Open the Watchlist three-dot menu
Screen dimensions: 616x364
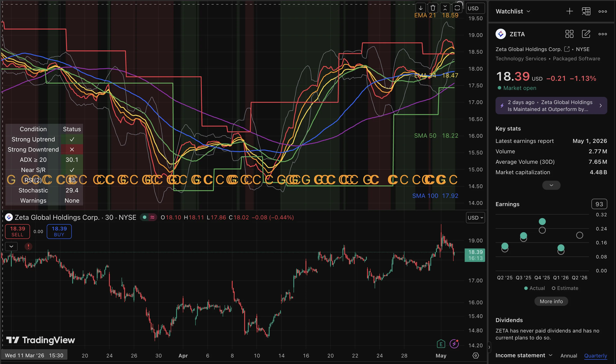pyautogui.click(x=603, y=12)
